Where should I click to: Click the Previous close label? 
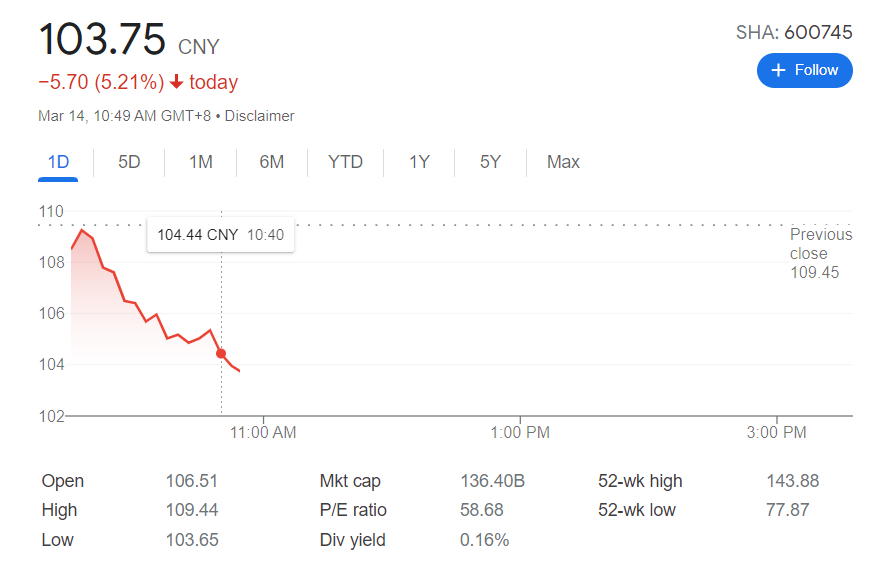point(820,244)
